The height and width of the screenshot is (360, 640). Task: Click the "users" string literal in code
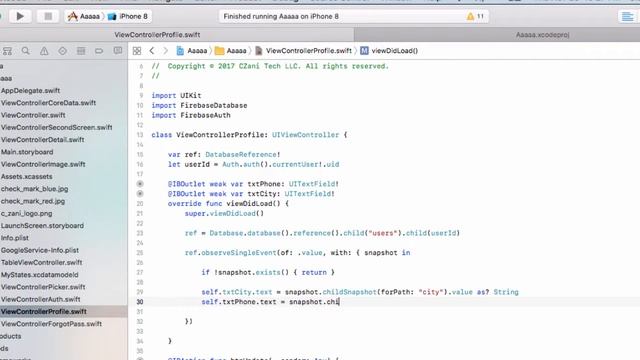(x=382, y=233)
